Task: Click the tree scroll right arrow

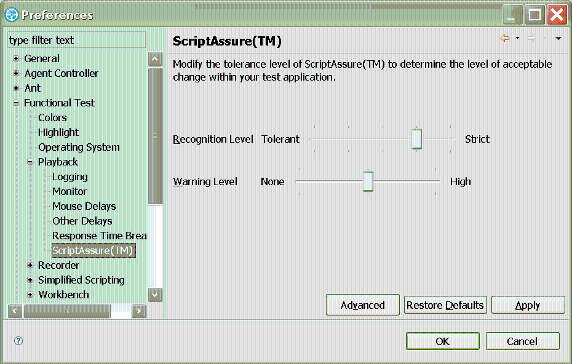Action: pos(139,311)
